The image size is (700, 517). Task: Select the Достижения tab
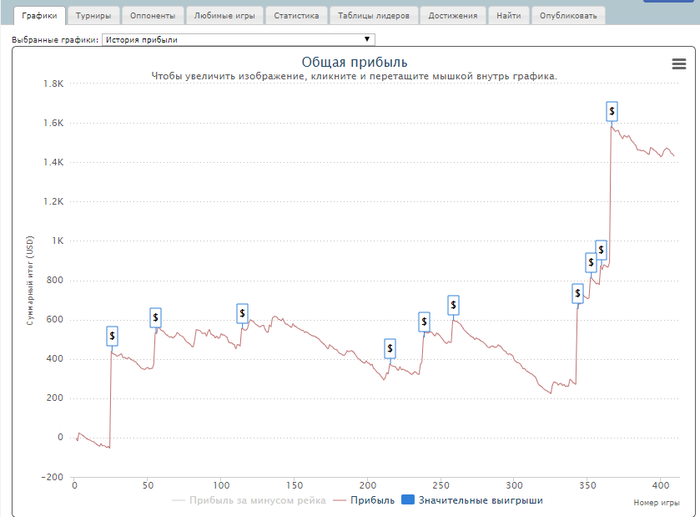[x=453, y=16]
